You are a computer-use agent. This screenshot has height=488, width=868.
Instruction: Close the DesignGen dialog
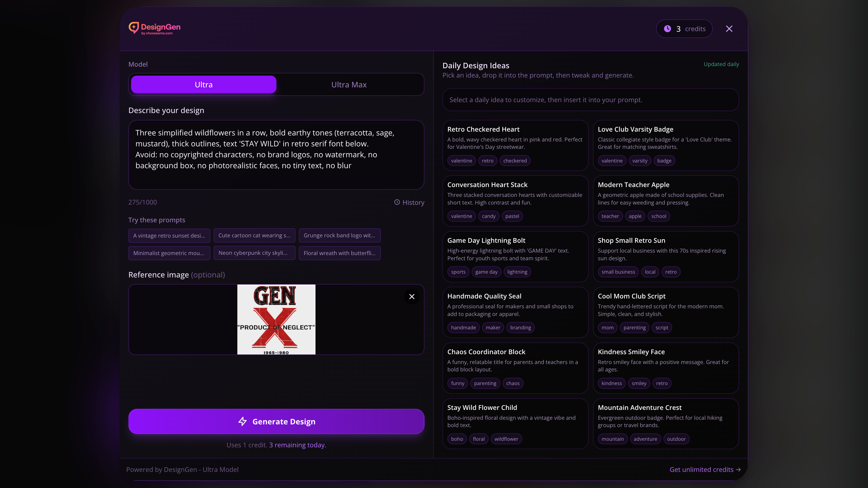coord(729,29)
